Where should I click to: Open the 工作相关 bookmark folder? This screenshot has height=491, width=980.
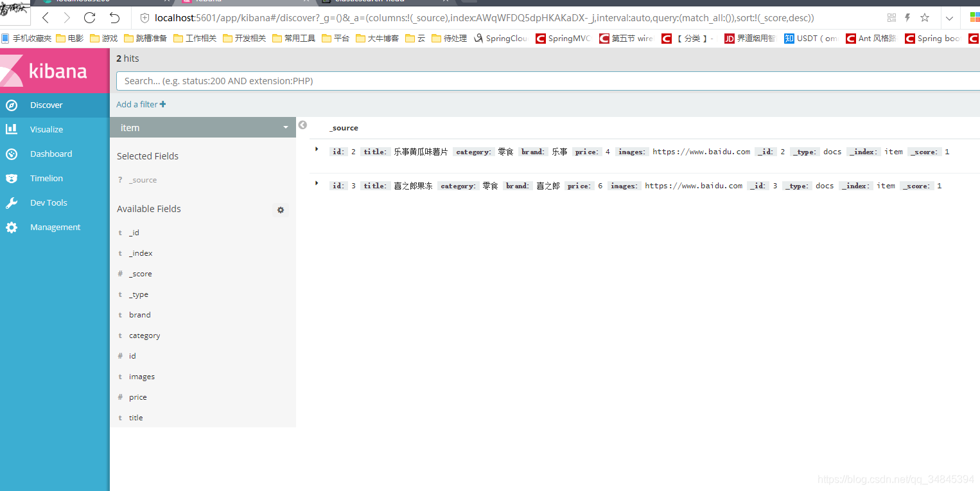[195, 39]
